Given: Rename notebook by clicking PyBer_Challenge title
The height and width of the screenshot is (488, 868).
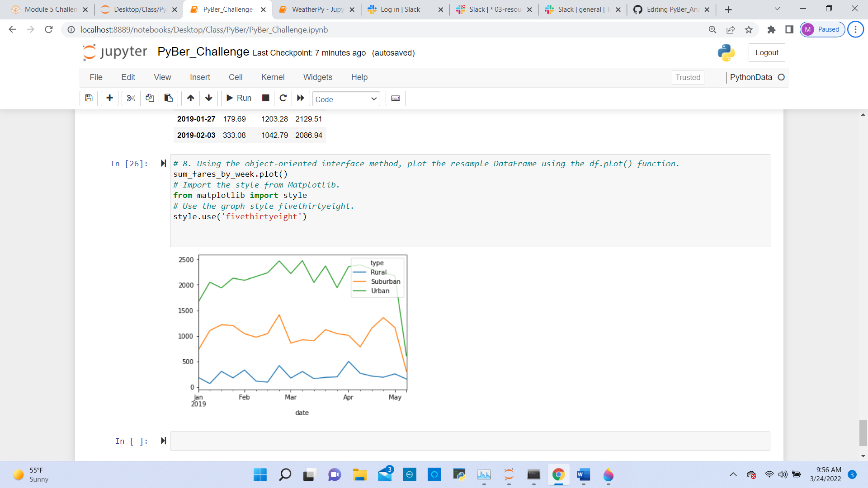Looking at the screenshot, I should click(203, 52).
